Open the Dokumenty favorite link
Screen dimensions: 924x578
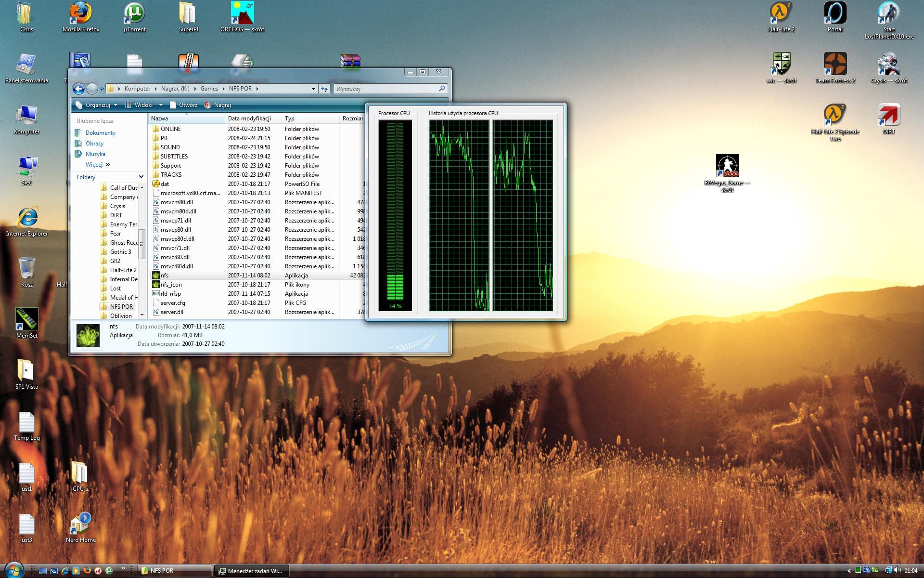100,133
